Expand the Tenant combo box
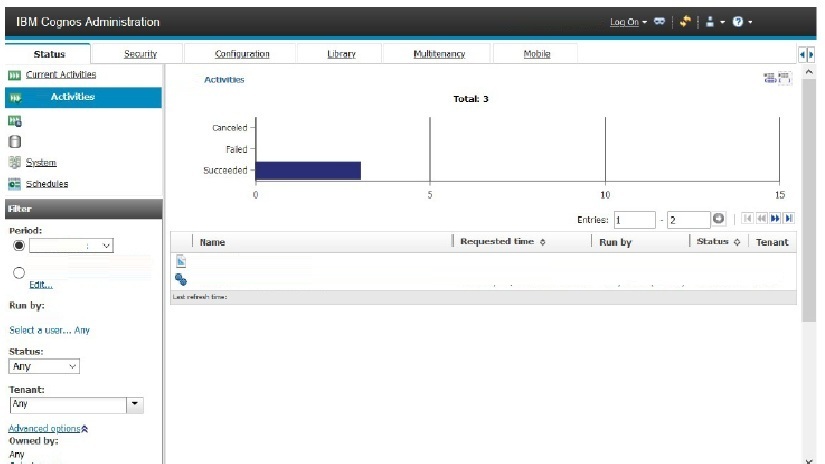This screenshot has height=464, width=825. 136,405
